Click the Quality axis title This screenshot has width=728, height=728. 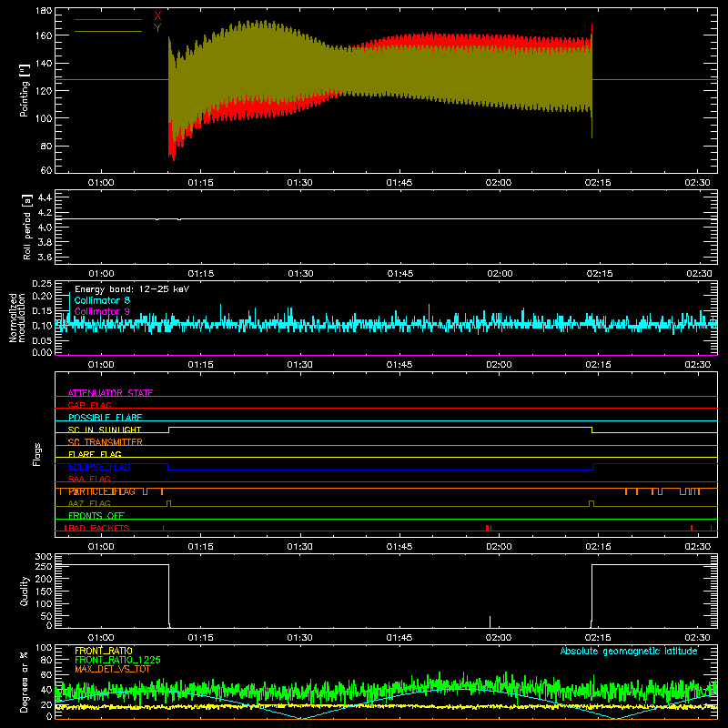25,591
